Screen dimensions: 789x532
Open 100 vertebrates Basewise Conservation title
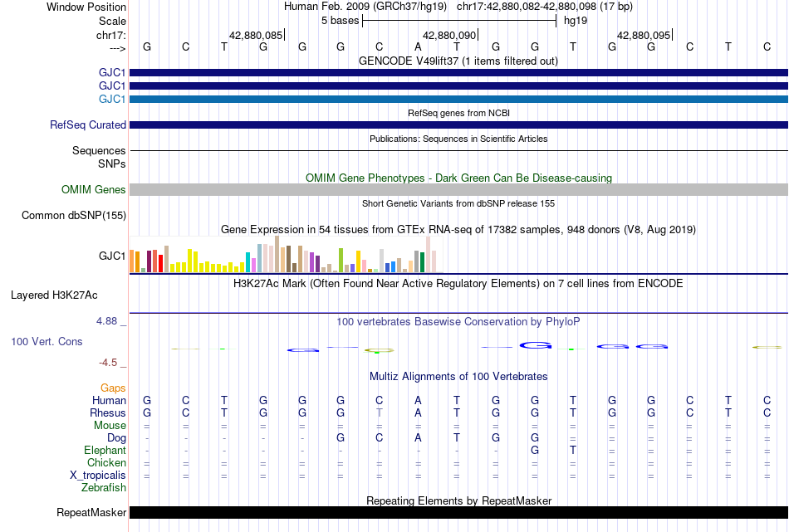(x=458, y=322)
